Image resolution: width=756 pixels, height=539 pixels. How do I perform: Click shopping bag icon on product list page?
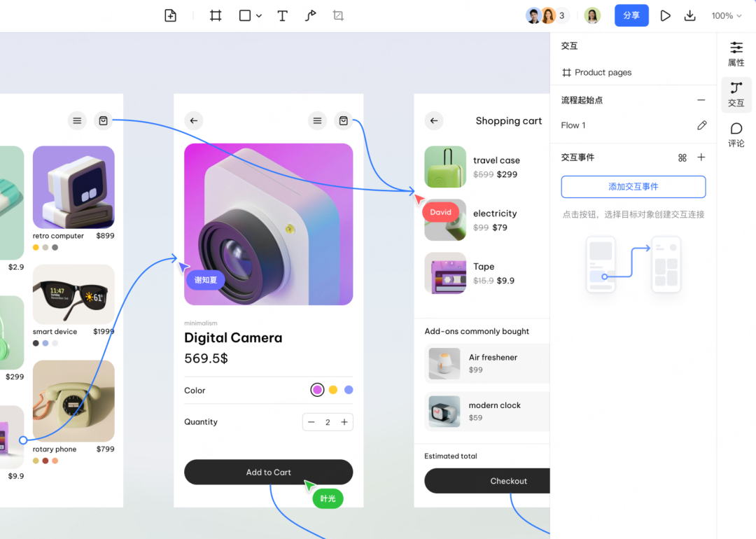pos(103,120)
